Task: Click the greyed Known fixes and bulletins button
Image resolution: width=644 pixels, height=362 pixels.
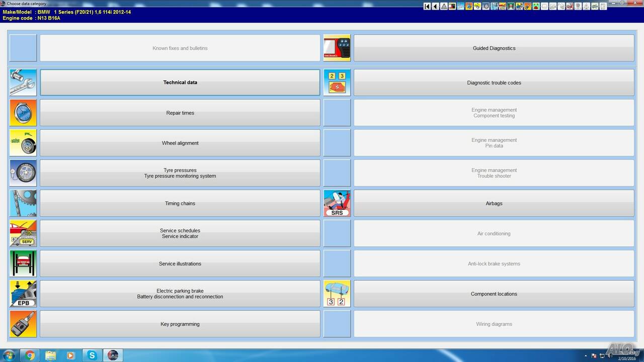Action: pyautogui.click(x=180, y=48)
